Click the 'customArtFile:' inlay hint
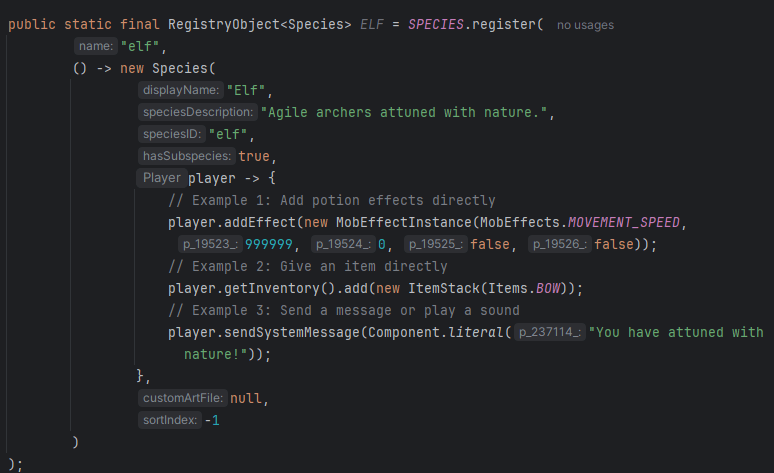 [x=183, y=398]
